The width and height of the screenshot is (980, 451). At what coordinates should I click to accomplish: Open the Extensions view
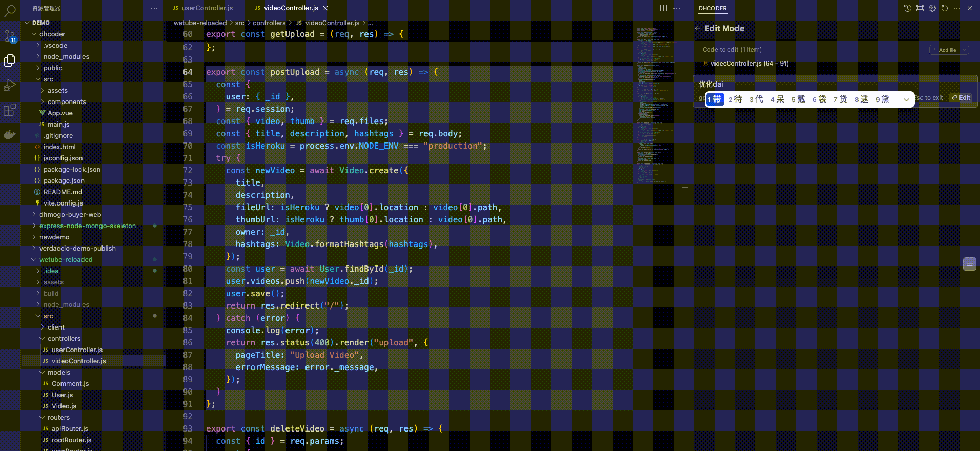tap(10, 110)
